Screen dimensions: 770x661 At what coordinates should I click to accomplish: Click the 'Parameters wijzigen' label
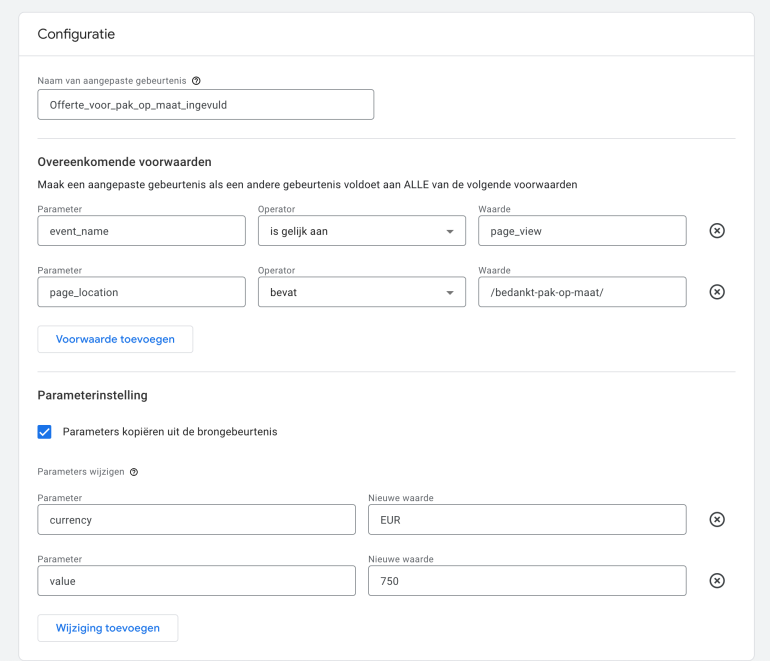coord(81,472)
